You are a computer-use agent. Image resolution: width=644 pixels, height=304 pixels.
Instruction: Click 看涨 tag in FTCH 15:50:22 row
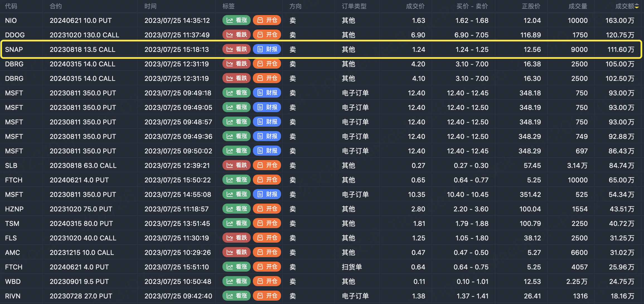point(237,180)
